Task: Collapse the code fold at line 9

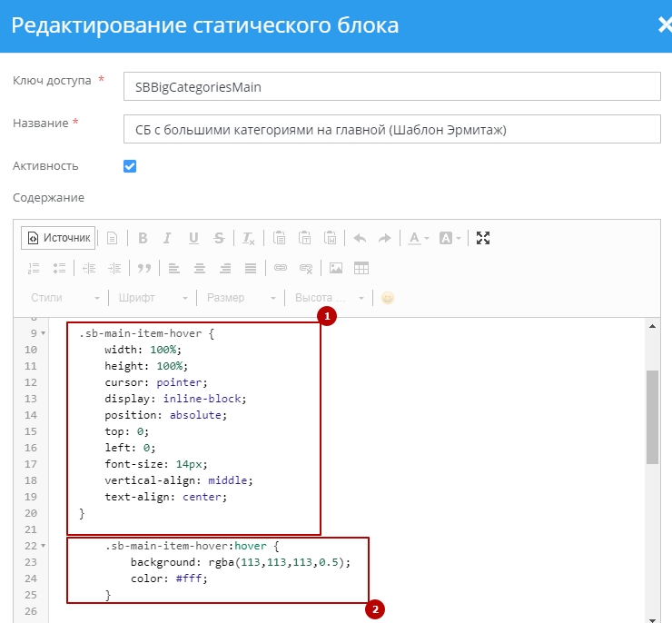Action: tap(43, 333)
